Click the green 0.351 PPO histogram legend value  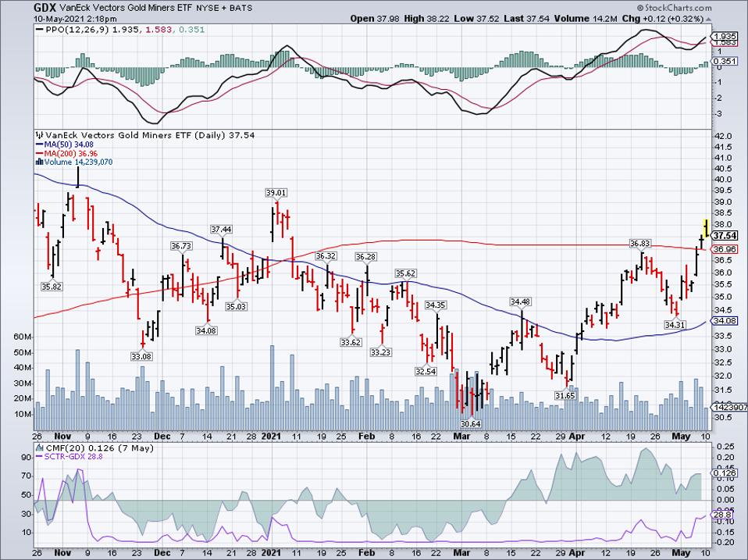click(x=191, y=30)
